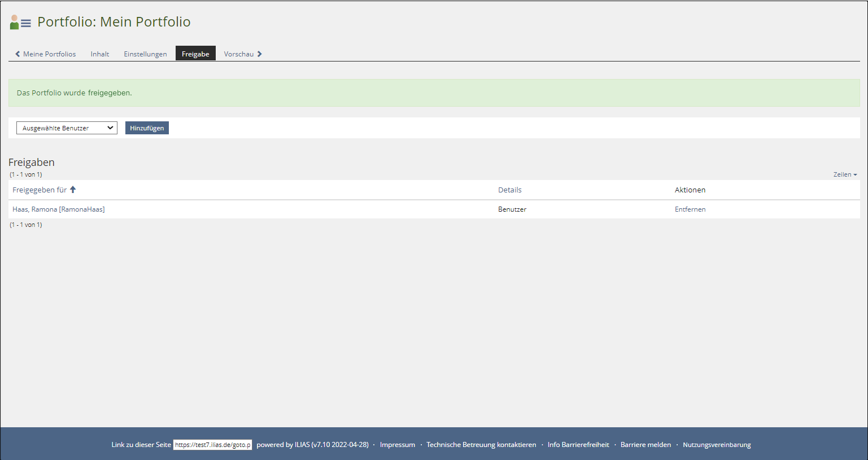The height and width of the screenshot is (460, 868).
Task: Select the Freigabe tab
Action: tap(195, 54)
